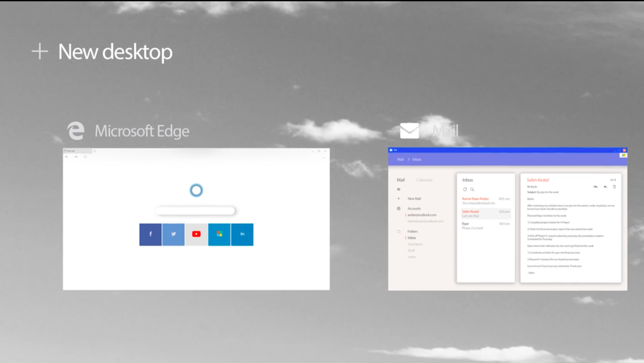Click the refresh icon in Edge toolbar
The width and height of the screenshot is (644, 363).
[85, 157]
